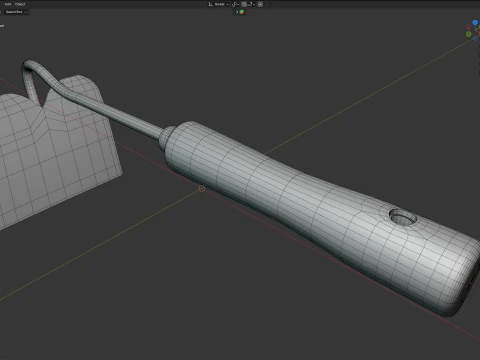Open the dropdown below the Add menu

tap(16, 12)
